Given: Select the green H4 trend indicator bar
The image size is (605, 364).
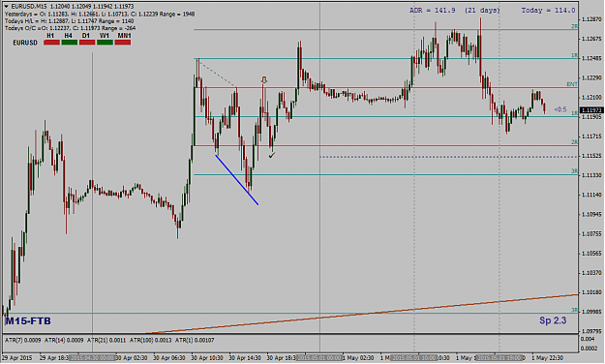Looking at the screenshot, I should pos(70,43).
